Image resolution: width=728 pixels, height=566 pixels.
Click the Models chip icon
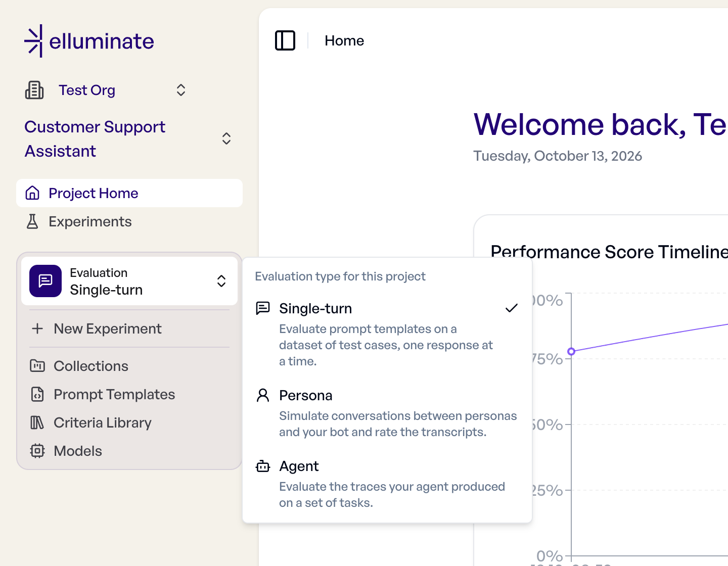click(x=37, y=451)
